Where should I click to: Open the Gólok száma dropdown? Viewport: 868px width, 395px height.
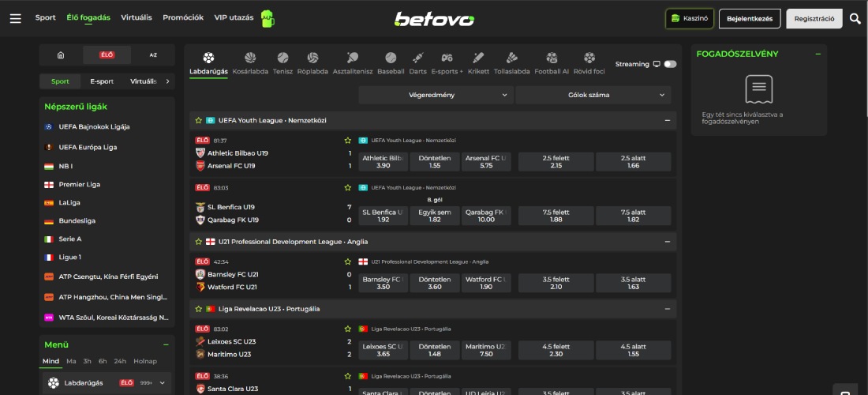(x=593, y=95)
